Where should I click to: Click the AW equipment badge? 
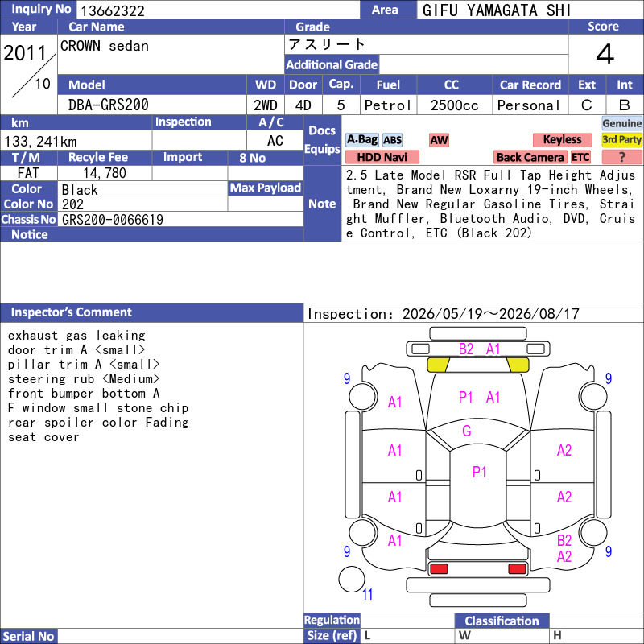pos(439,140)
